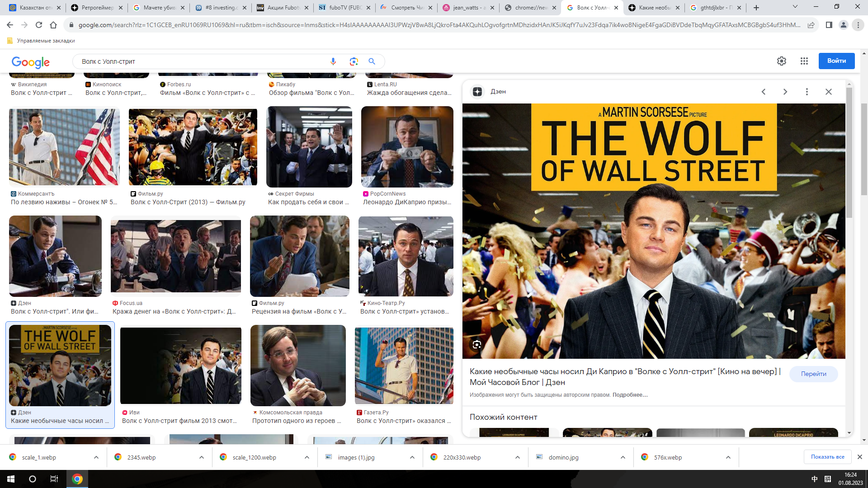Image resolution: width=868 pixels, height=488 pixels.
Task: Open the Фильм.ру party scene thumbnail
Action: pos(193,147)
